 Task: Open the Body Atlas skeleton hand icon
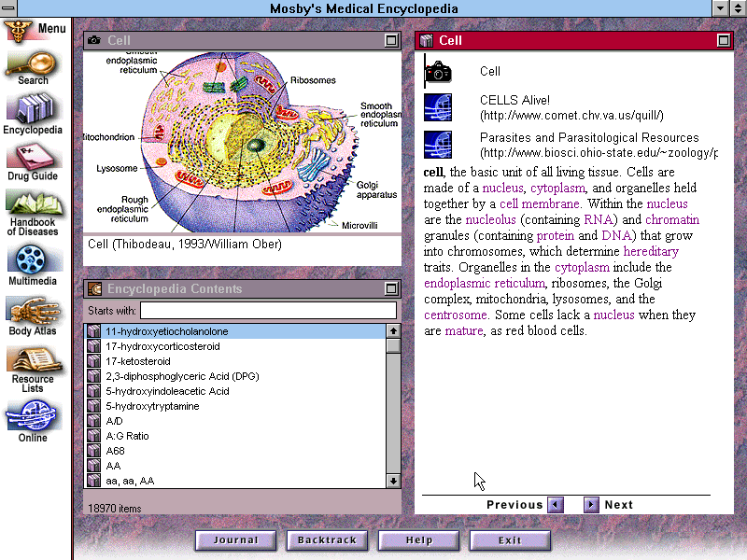(x=33, y=312)
